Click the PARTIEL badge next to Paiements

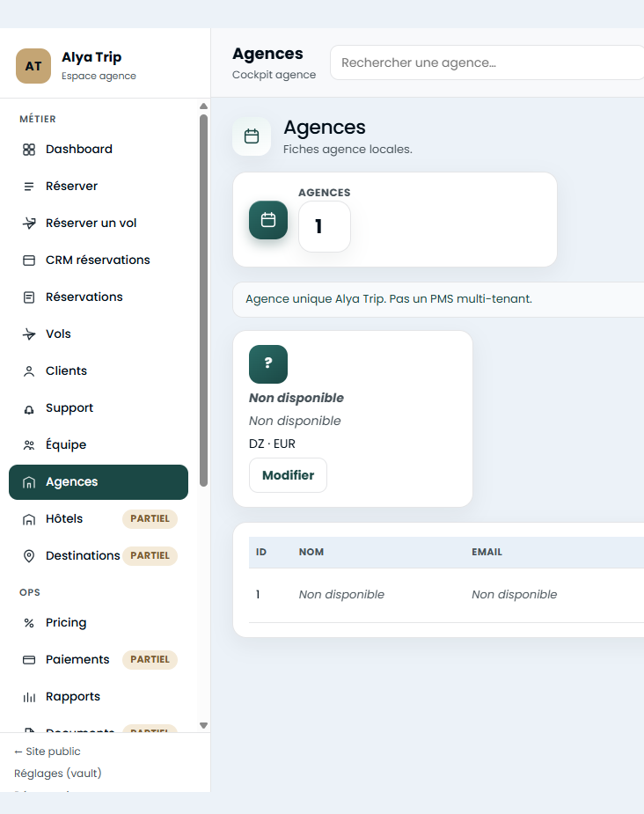(150, 659)
